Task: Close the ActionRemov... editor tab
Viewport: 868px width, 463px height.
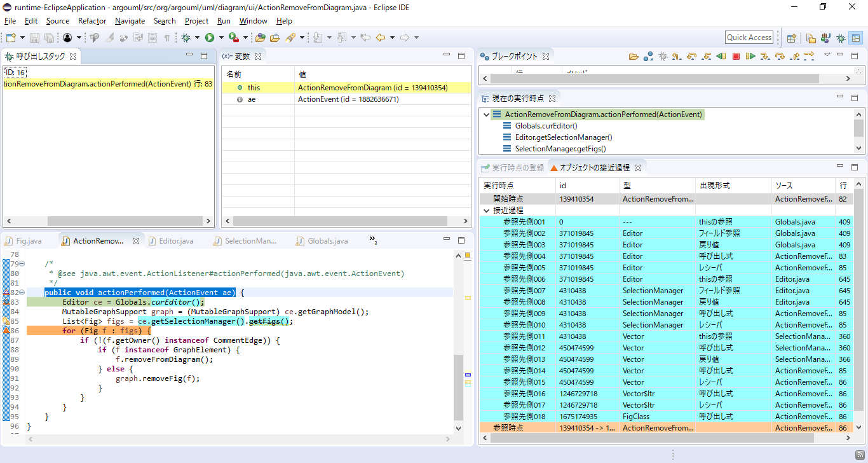Action: (x=135, y=241)
